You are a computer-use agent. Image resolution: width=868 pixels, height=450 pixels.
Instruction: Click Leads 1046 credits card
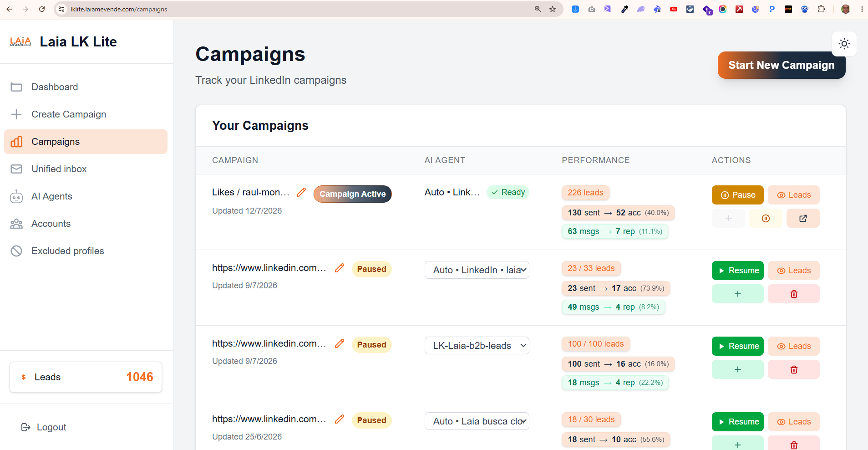[x=86, y=377]
